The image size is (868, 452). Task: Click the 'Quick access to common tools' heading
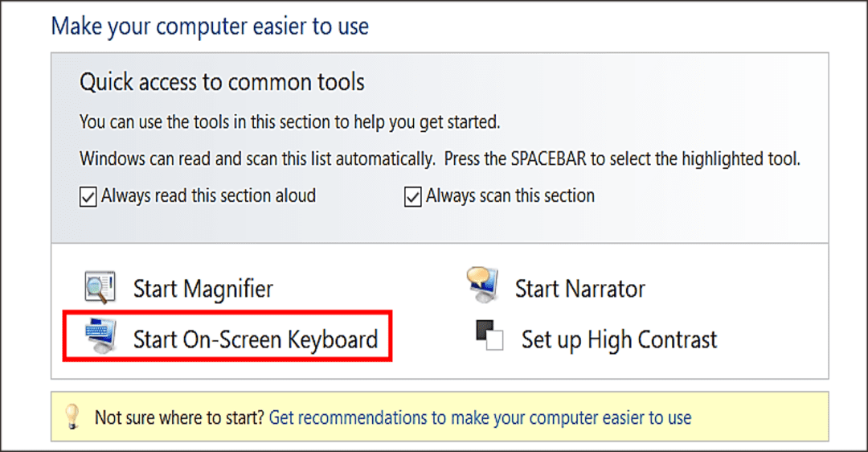point(222,82)
